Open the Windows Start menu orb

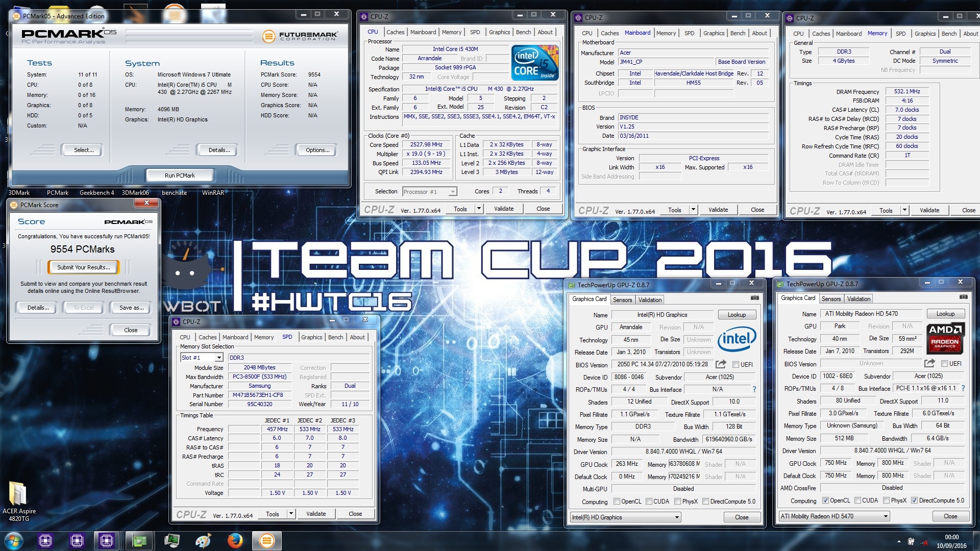(x=13, y=540)
